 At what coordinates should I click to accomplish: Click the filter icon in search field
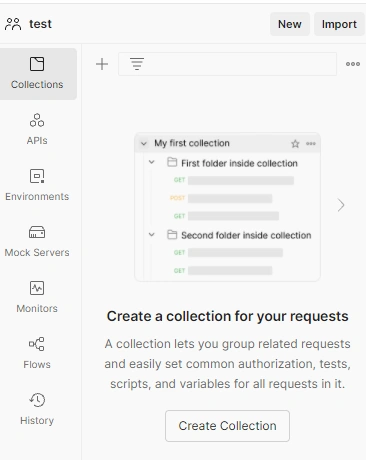(x=137, y=64)
